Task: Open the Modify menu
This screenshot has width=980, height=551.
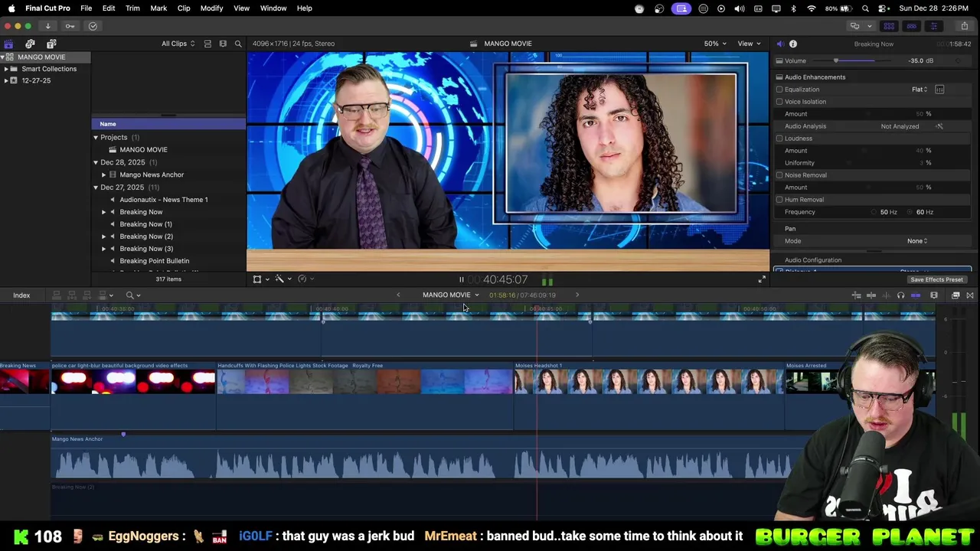Action: (x=211, y=8)
